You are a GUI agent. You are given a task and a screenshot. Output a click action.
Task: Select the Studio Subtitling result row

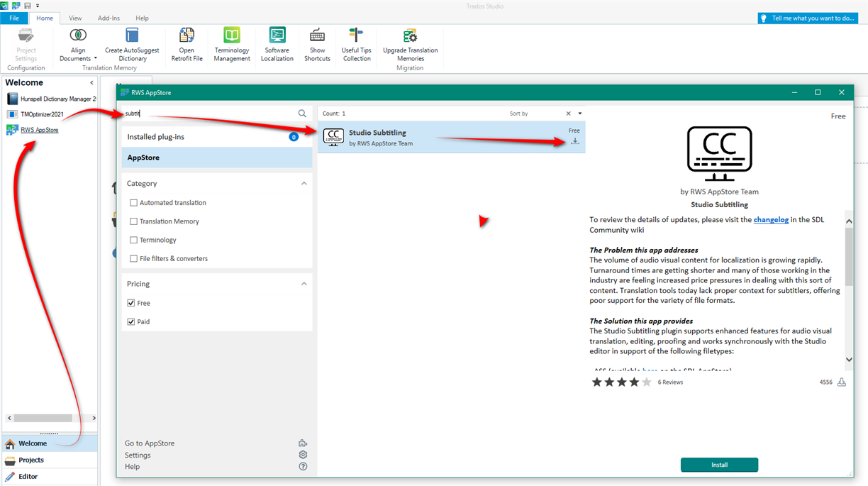point(451,137)
